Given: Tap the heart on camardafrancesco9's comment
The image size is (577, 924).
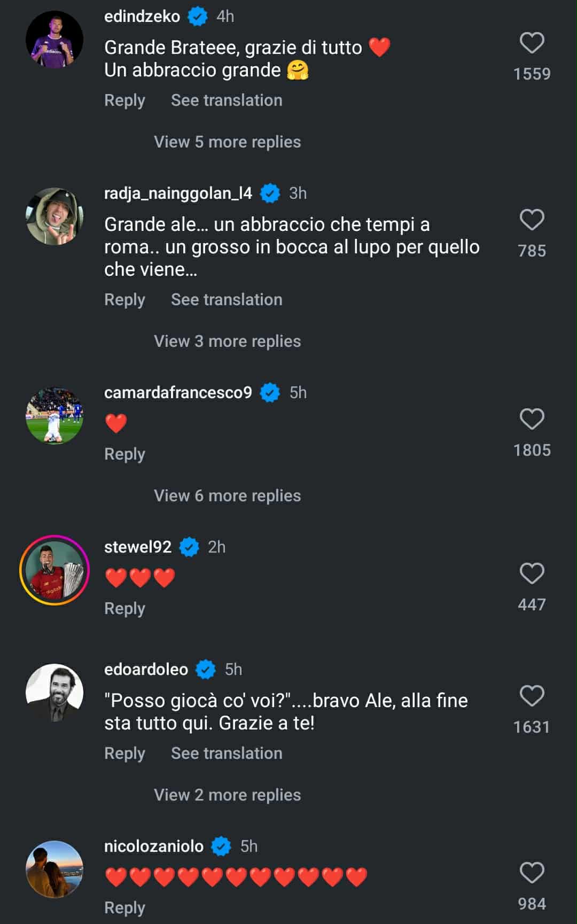Looking at the screenshot, I should pyautogui.click(x=532, y=419).
